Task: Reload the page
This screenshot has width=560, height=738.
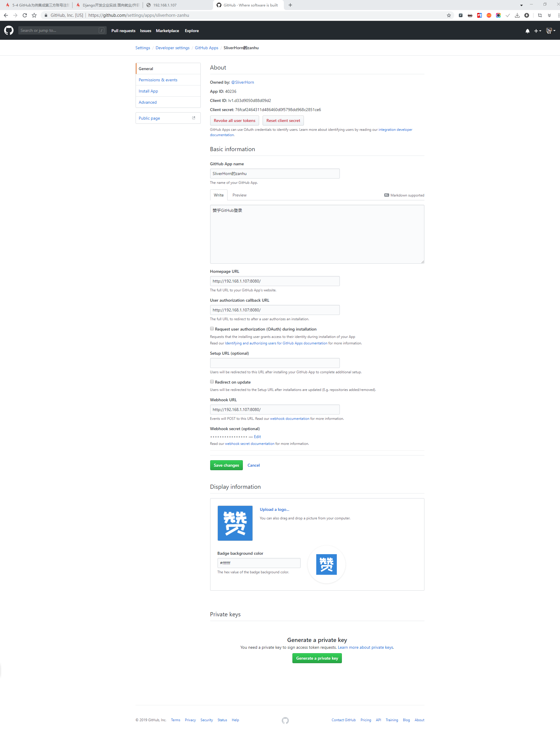Action: [25, 15]
